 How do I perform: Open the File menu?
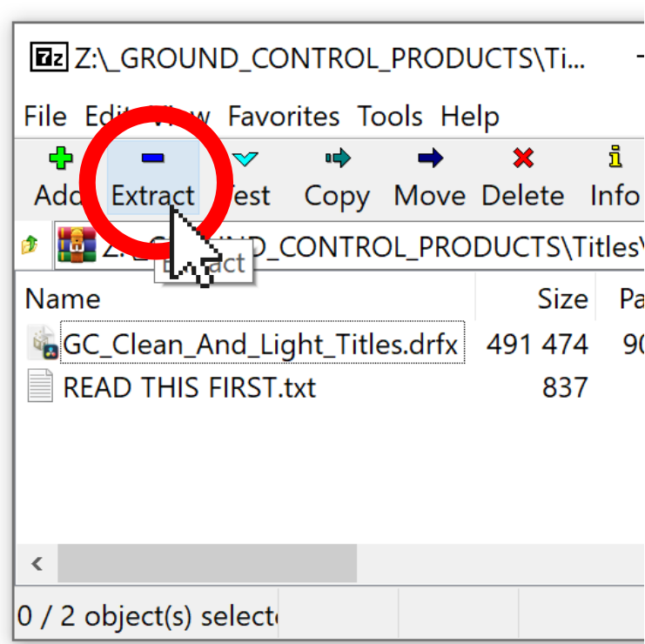tap(45, 116)
